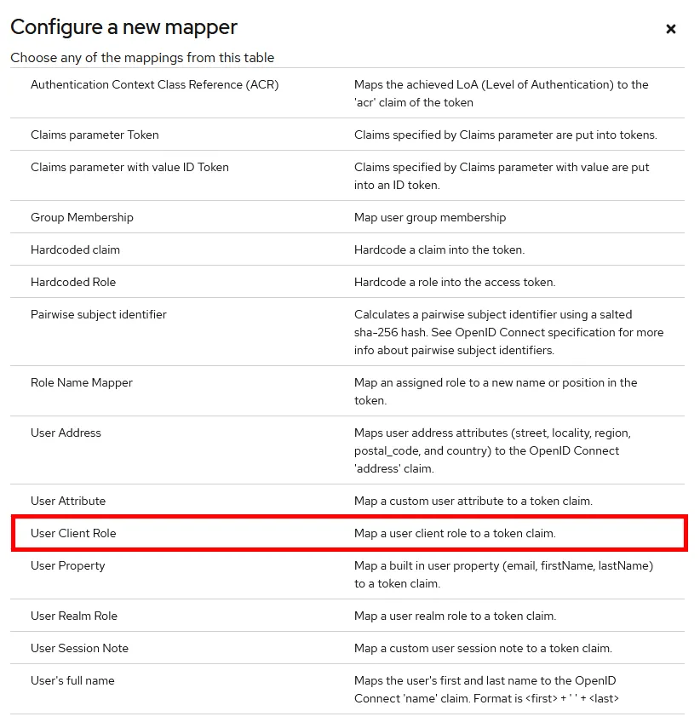This screenshot has width=700, height=728.
Task: Pick the User Property mapping
Action: 67,565
